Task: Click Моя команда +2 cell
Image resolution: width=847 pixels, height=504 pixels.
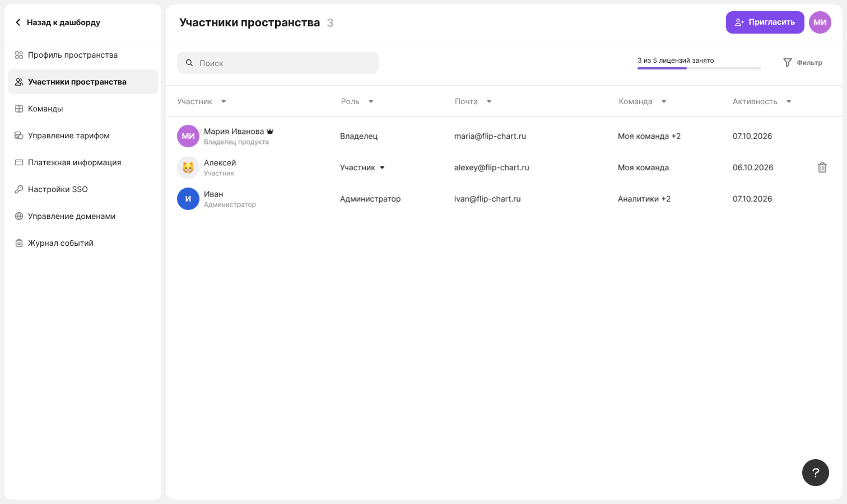Action: tap(649, 136)
